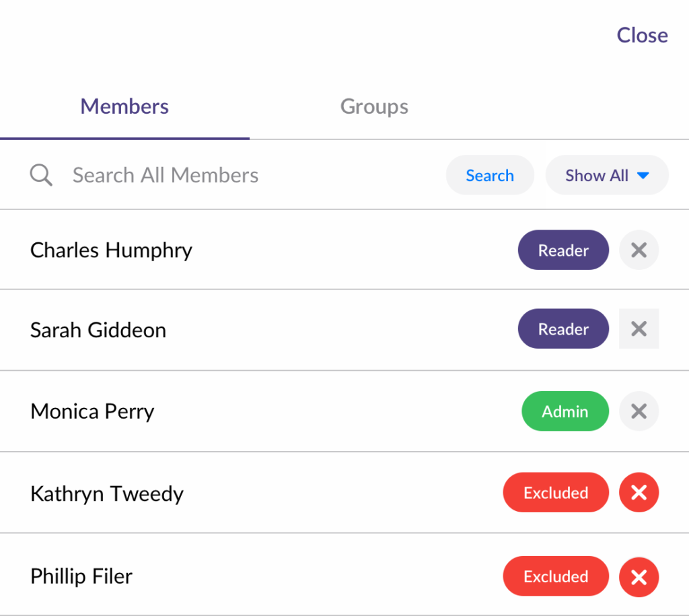Remove Charles Humphry with the X icon
Image resolution: width=689 pixels, height=616 pixels.
tap(639, 250)
